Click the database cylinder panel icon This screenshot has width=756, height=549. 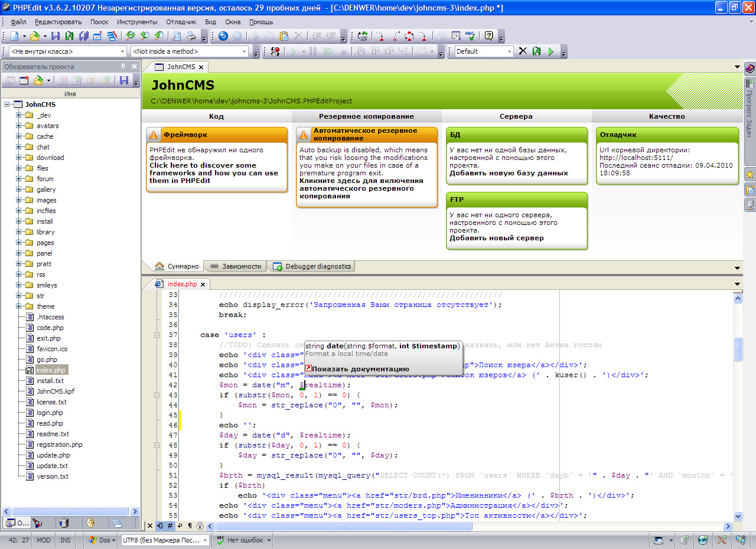[x=64, y=523]
